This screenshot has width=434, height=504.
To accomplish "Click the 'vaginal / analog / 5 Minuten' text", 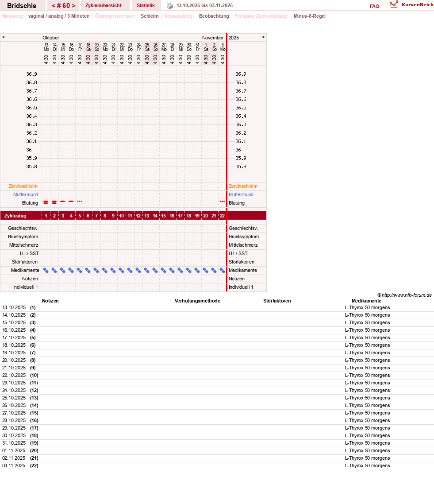I will [59, 16].
